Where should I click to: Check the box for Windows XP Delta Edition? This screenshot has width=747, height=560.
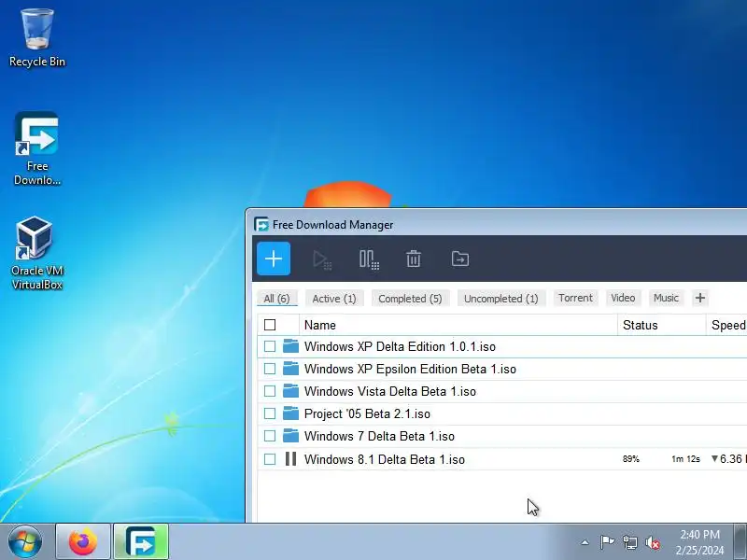pyautogui.click(x=270, y=346)
